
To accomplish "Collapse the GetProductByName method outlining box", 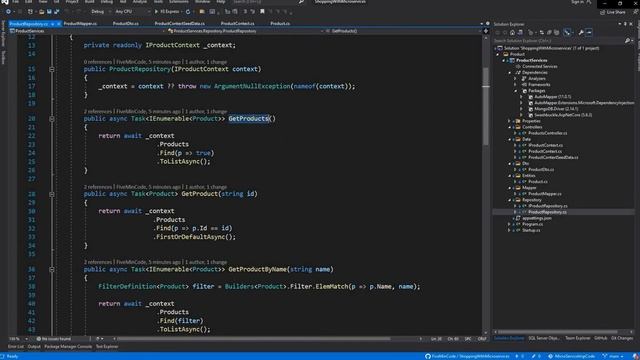I will pyautogui.click(x=52, y=269).
